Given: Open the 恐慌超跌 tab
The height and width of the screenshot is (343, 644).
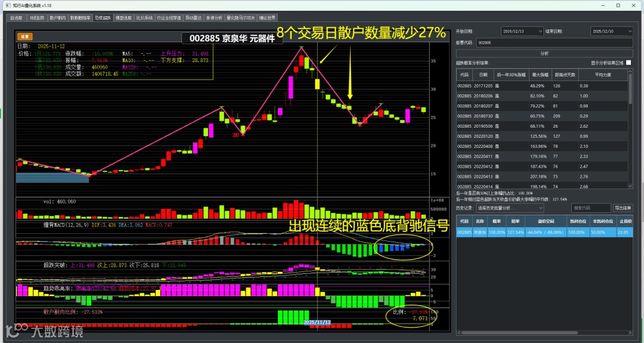Looking at the screenshot, I should pos(103,18).
